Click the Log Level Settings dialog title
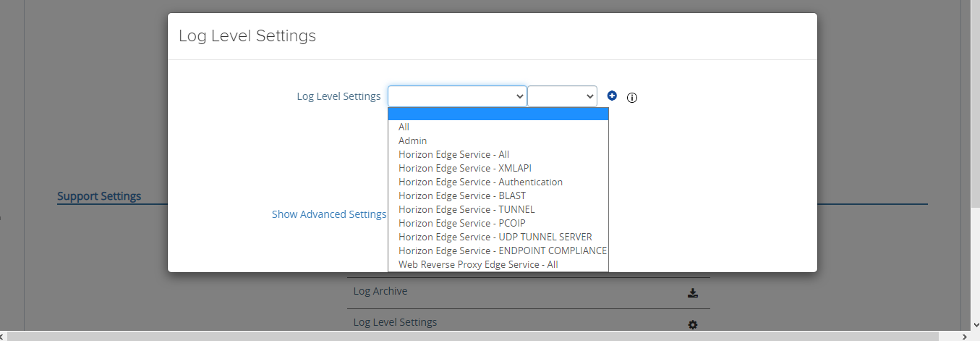 click(x=247, y=35)
